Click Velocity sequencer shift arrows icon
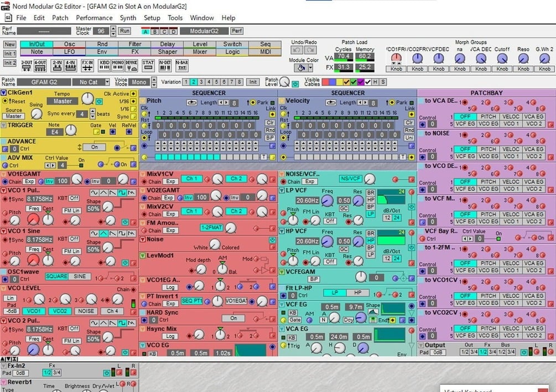 [x=331, y=102]
